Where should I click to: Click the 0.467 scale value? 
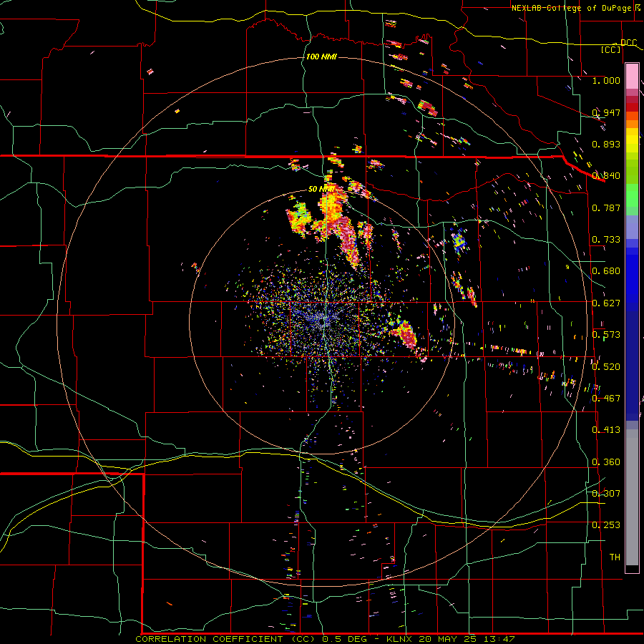[606, 399]
